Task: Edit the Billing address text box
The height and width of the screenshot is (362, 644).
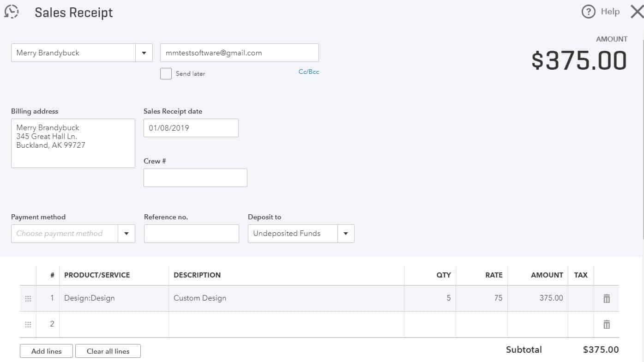Action: [73, 143]
